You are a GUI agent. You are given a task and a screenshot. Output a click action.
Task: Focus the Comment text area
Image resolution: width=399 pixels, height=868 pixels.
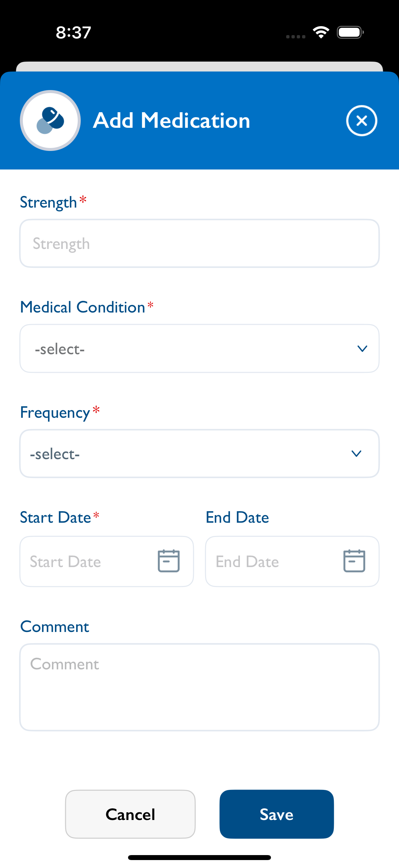[199, 687]
